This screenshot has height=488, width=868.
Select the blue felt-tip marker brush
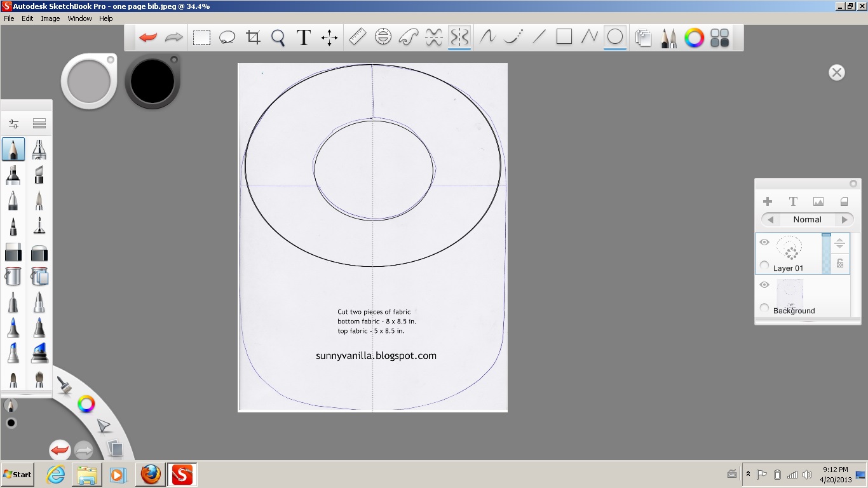pyautogui.click(x=13, y=327)
